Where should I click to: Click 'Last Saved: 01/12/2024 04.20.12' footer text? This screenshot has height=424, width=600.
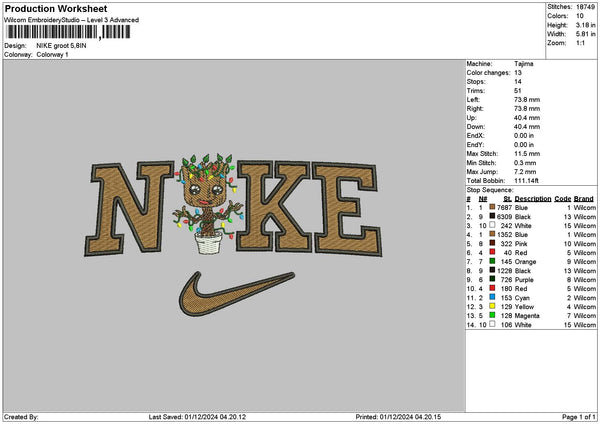(x=197, y=417)
